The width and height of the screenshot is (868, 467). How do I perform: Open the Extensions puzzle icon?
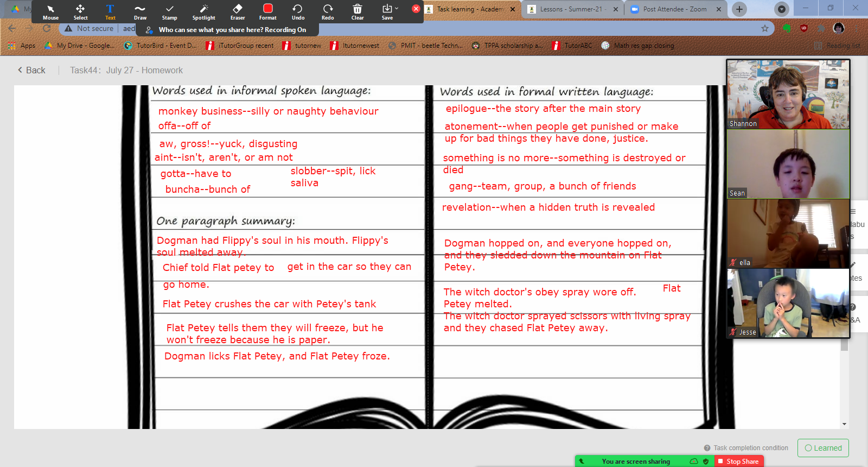click(x=821, y=28)
